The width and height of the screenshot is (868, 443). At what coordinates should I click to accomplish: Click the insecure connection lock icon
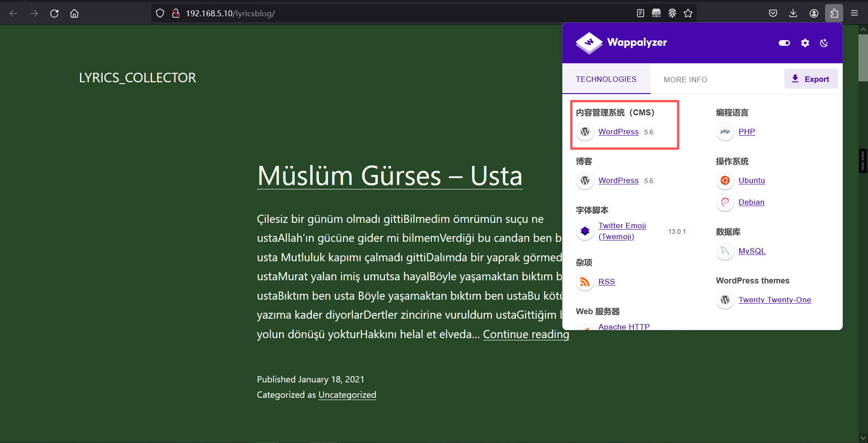click(x=176, y=14)
